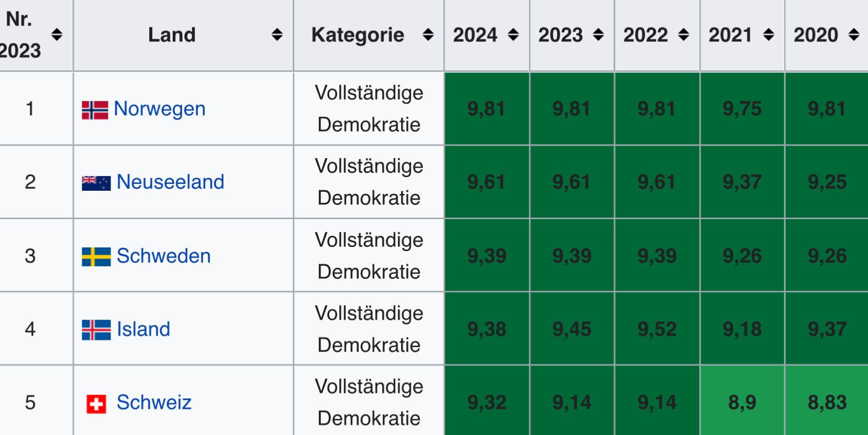Image resolution: width=868 pixels, height=435 pixels.
Task: Click Norway's 9,75 score cell for 2021
Action: click(x=742, y=109)
